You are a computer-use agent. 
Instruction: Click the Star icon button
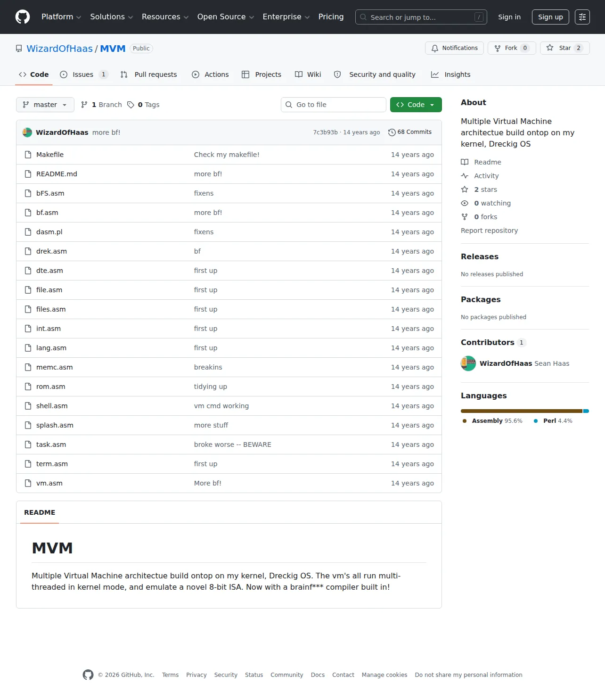coord(550,48)
